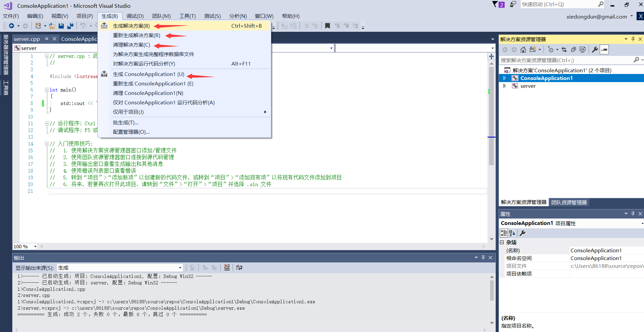The width and height of the screenshot is (644, 332).
Task: Click the Home icon in Solution Explorer
Action: coord(523,50)
